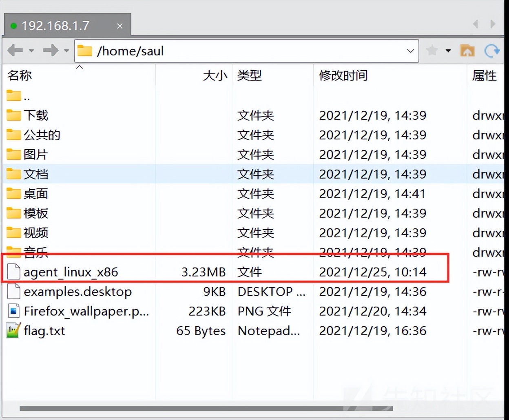The height and width of the screenshot is (420, 509).
Task: Click the agent_linux_x86 file icon
Action: (x=14, y=272)
